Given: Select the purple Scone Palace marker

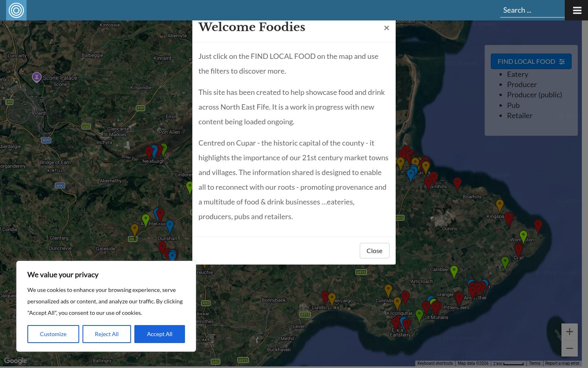Looking at the screenshot, I should tap(37, 77).
